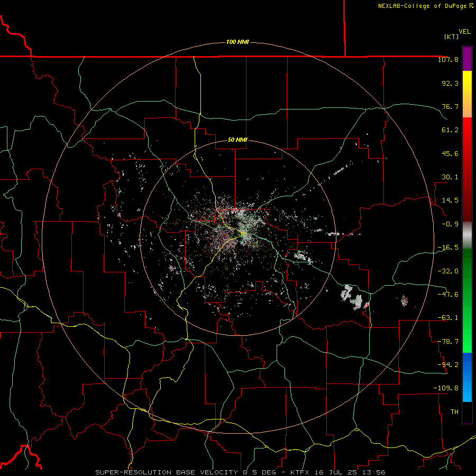Viewport: 476px width, 476px height.
Task: Click the green color bar segment
Action: tap(467, 300)
